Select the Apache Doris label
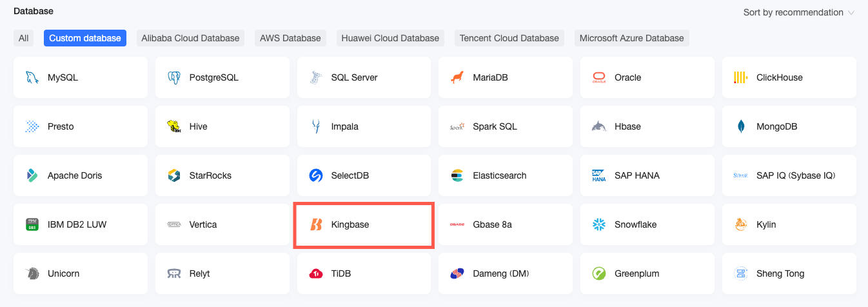This screenshot has height=307, width=868. pos(75,175)
